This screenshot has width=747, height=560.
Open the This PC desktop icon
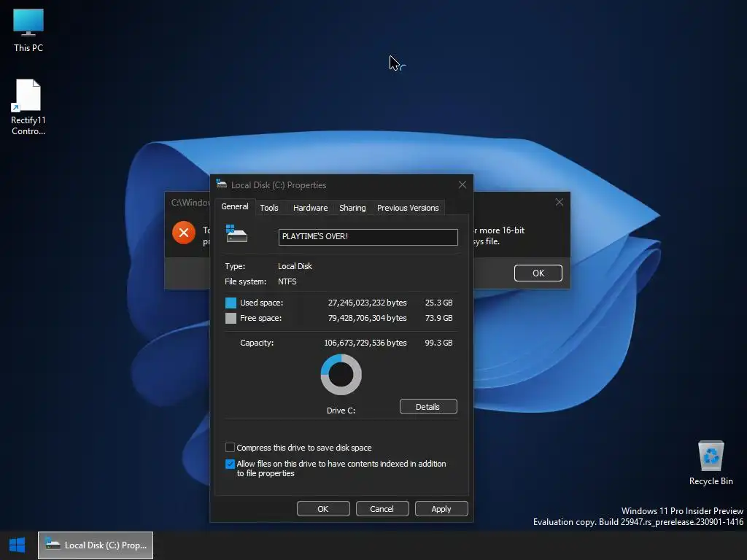(28, 31)
